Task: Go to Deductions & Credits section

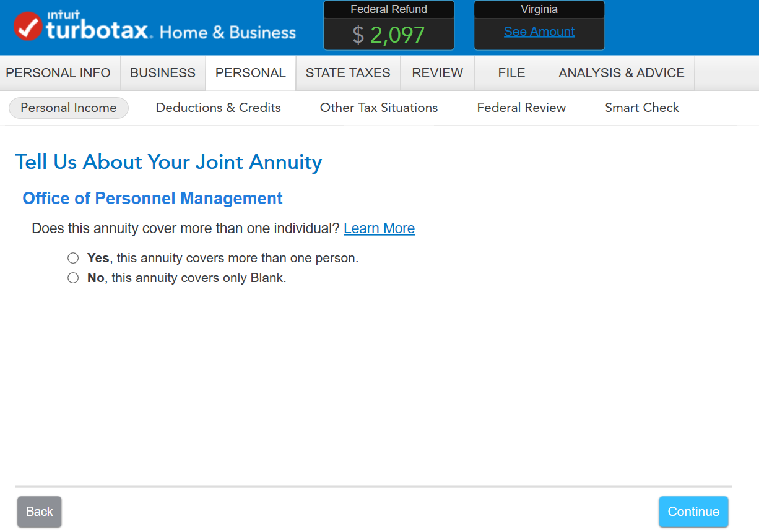Action: click(219, 108)
